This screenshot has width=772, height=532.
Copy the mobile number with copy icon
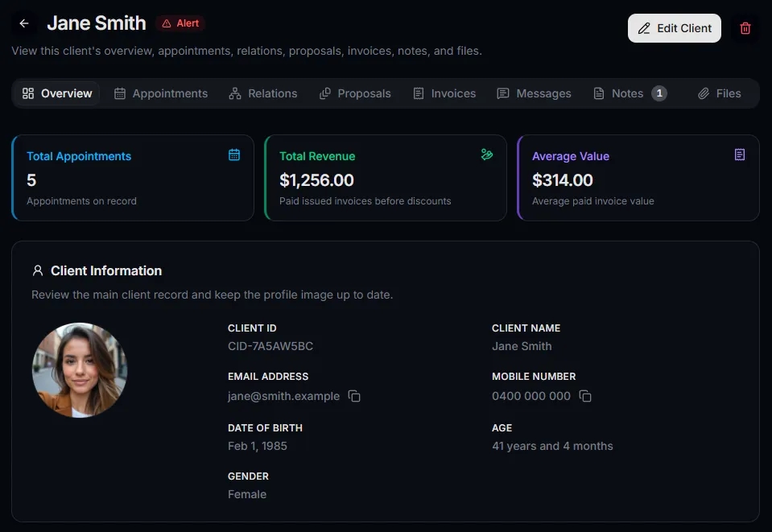pos(585,396)
